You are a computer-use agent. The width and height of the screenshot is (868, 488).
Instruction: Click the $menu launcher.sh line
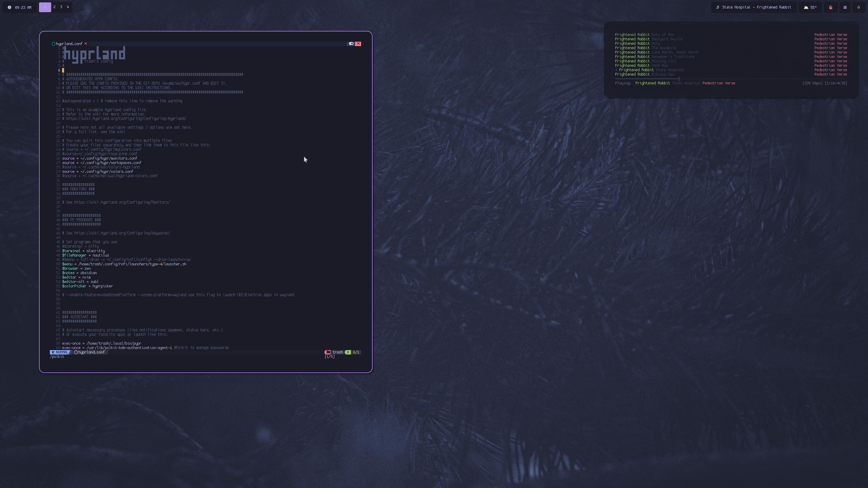point(124,264)
